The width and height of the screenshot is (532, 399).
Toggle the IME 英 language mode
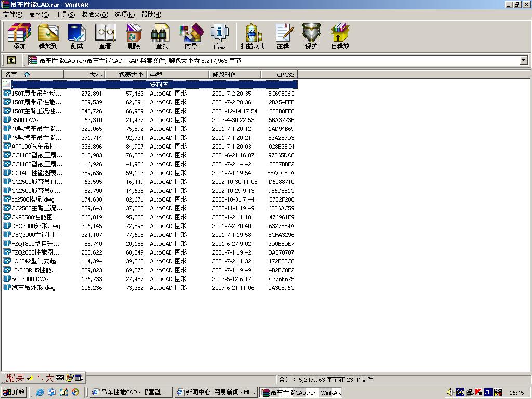click(x=20, y=378)
